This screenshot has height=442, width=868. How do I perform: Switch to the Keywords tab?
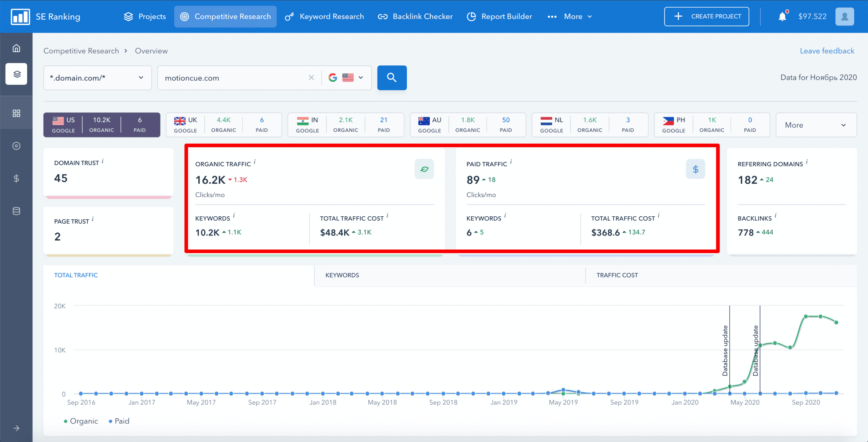[x=342, y=275]
